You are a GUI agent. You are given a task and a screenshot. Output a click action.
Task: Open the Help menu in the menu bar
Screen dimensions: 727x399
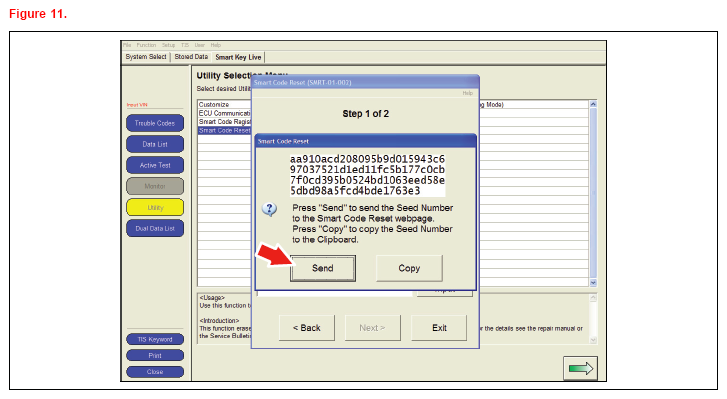216,45
